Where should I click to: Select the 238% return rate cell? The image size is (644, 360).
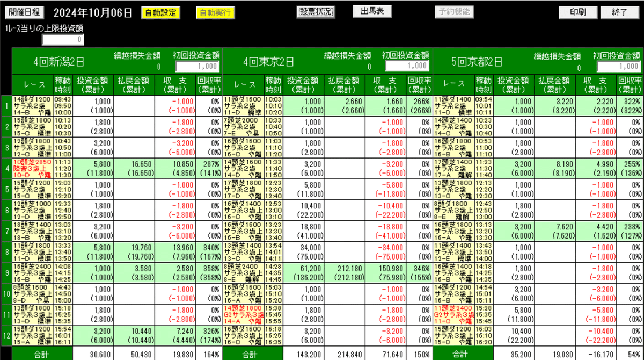[630, 231]
